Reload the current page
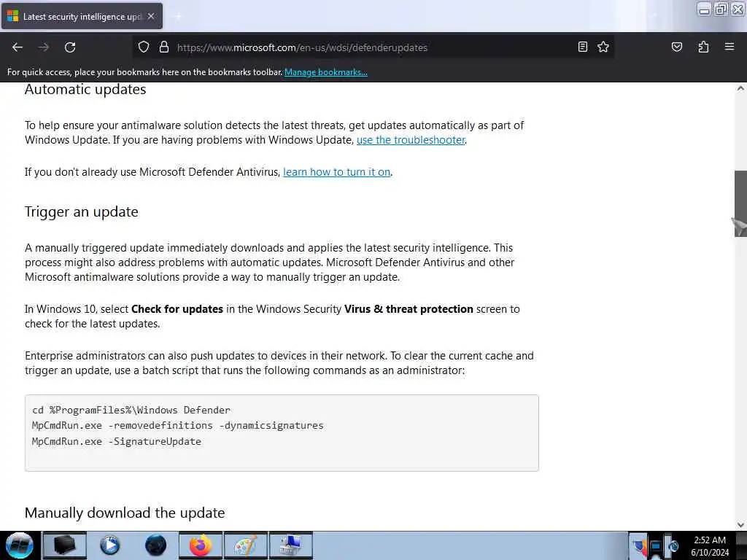Screen dimensions: 747x560 (70, 47)
